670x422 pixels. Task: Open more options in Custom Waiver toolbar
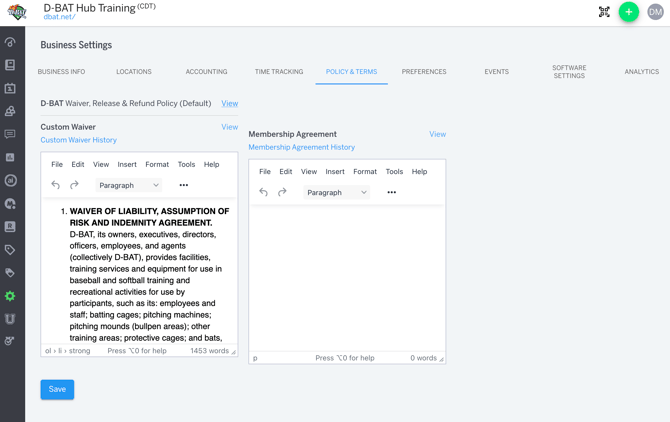(x=184, y=185)
